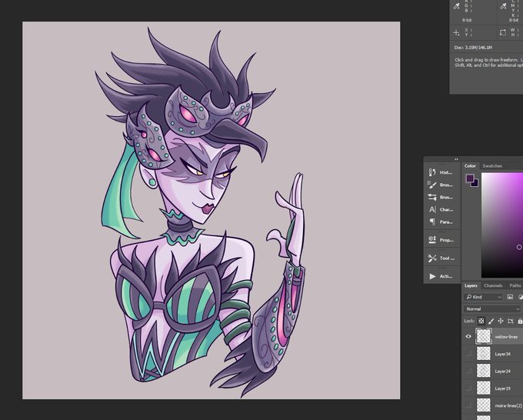Open the Brushes panel icon
This screenshot has height=420, width=523.
(432, 185)
